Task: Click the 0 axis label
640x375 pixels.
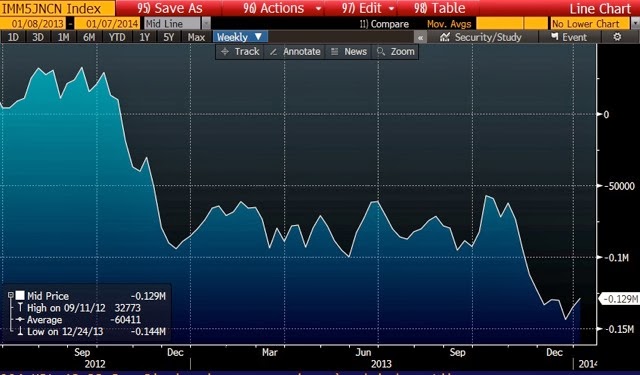Action: point(606,115)
